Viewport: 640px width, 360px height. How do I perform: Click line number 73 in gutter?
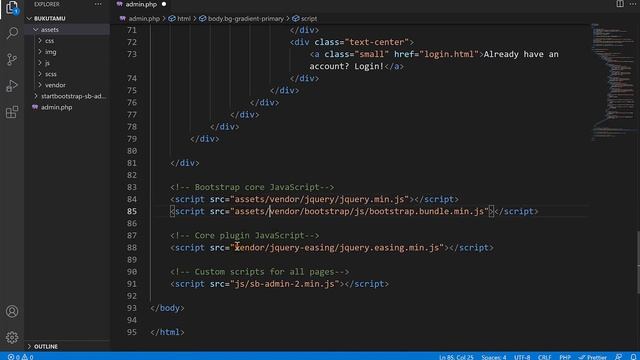132,54
